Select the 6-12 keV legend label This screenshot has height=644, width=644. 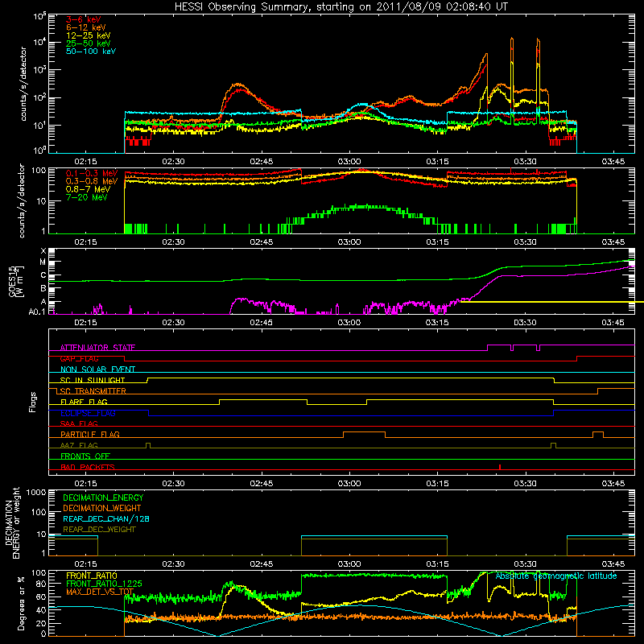(86, 27)
